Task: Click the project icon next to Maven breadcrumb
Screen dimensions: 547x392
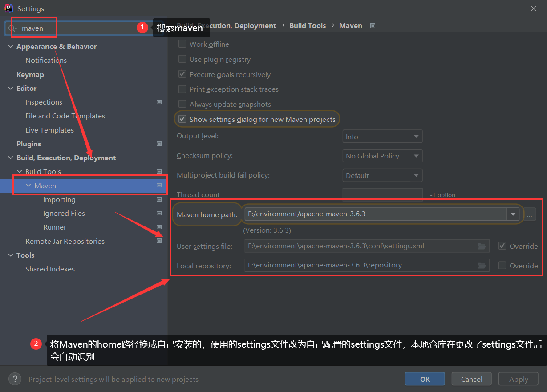Action: click(373, 26)
